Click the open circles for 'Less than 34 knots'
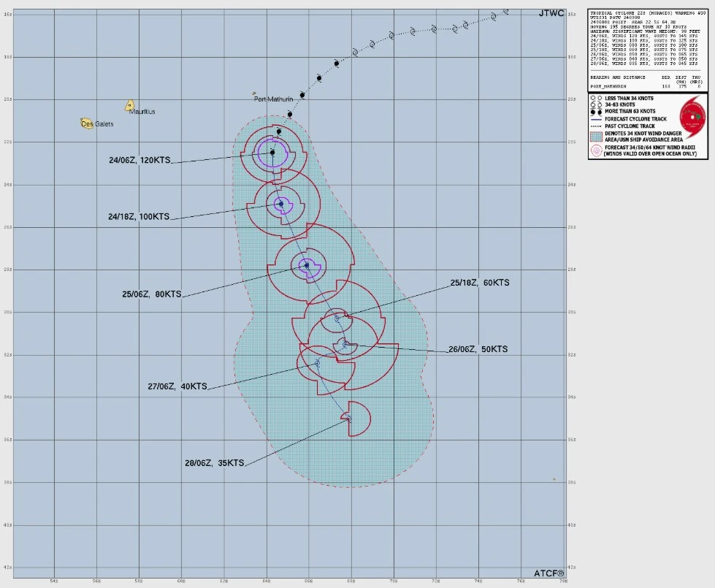Screen dimensions: 715x588 pos(596,98)
